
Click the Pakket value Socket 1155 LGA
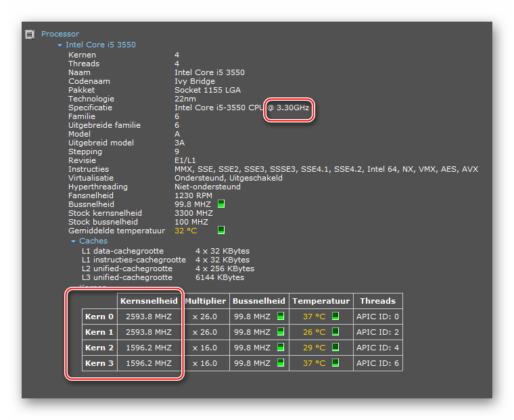208,90
